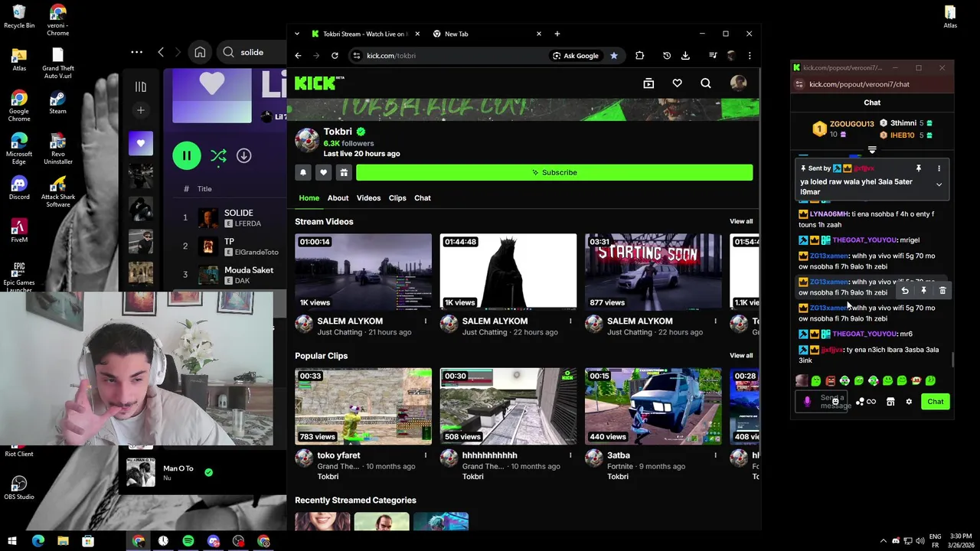Click Spotify search field containing solide
980x551 pixels.
pos(253,52)
